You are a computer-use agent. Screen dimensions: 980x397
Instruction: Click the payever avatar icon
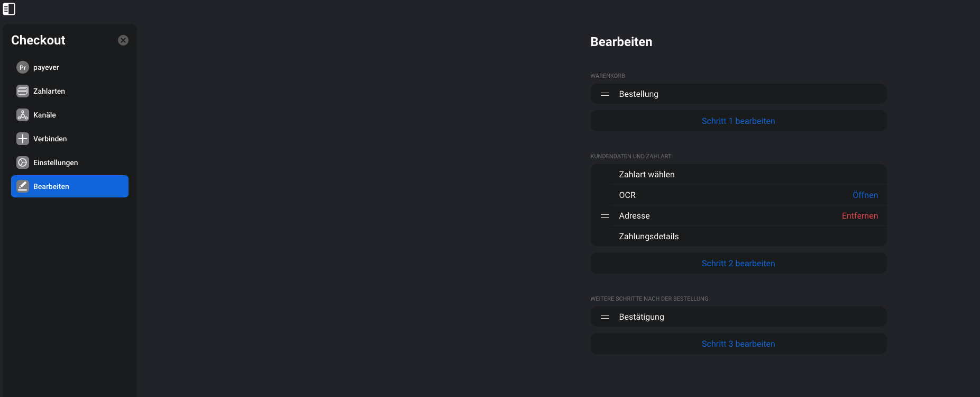[x=23, y=67]
